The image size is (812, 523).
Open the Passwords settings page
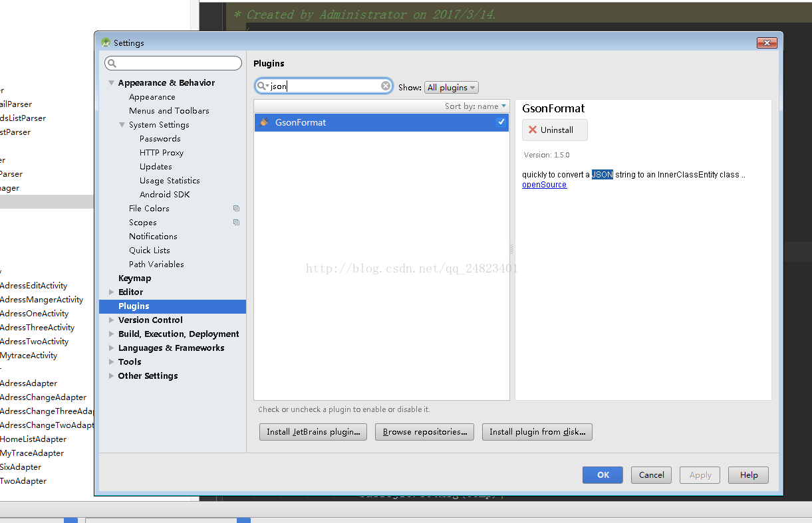click(160, 139)
